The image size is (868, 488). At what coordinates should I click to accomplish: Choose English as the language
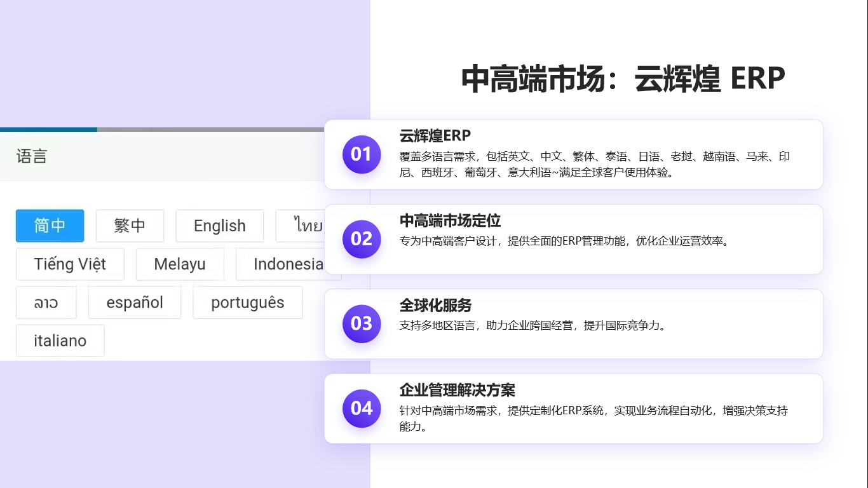(x=219, y=226)
